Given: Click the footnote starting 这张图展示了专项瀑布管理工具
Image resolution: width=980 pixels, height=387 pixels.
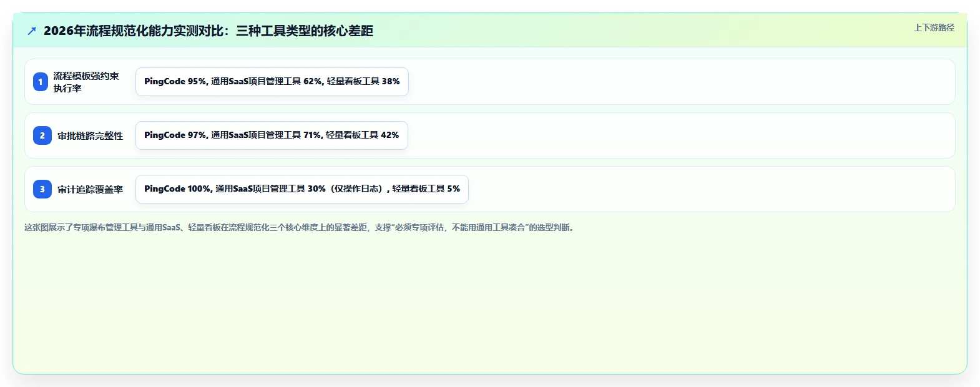Looking at the screenshot, I should (300, 227).
